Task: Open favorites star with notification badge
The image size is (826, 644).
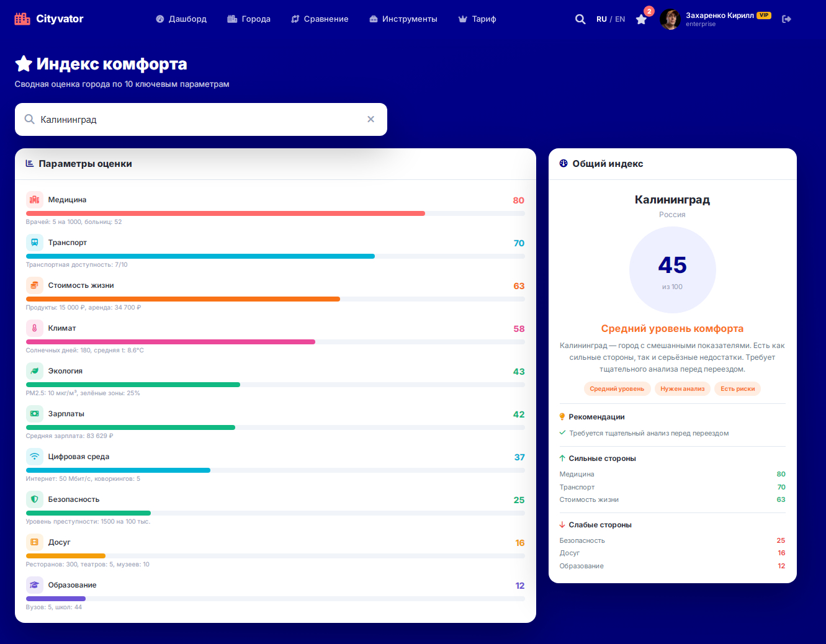Action: [642, 19]
